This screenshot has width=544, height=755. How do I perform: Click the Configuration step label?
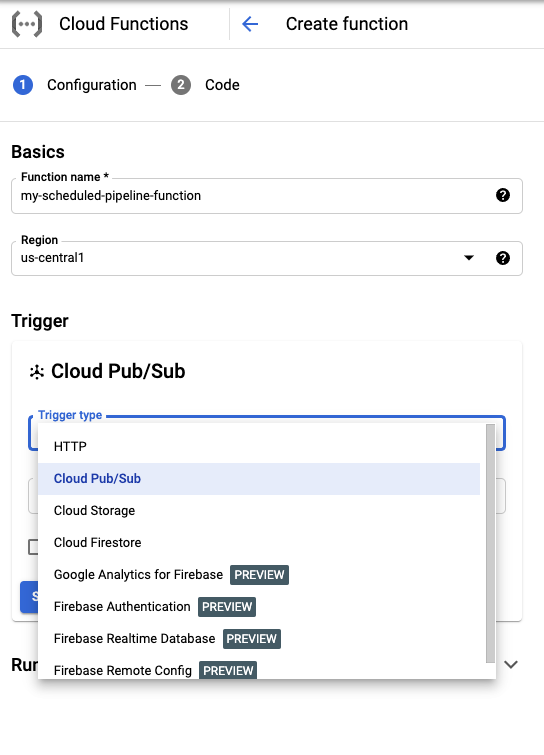[x=92, y=85]
